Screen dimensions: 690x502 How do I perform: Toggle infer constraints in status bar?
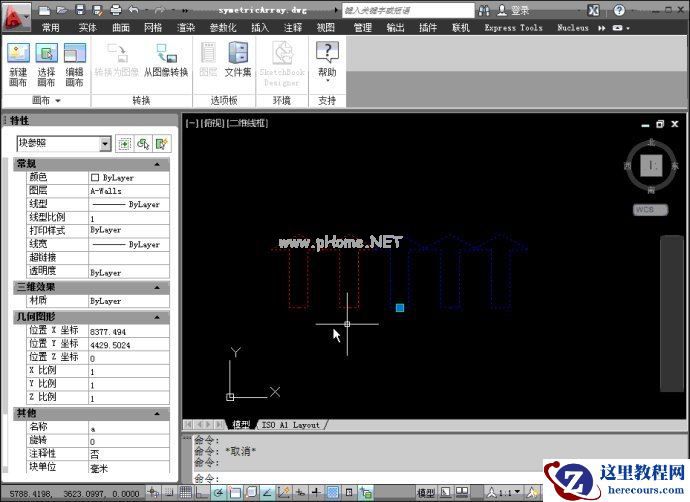tap(154, 492)
